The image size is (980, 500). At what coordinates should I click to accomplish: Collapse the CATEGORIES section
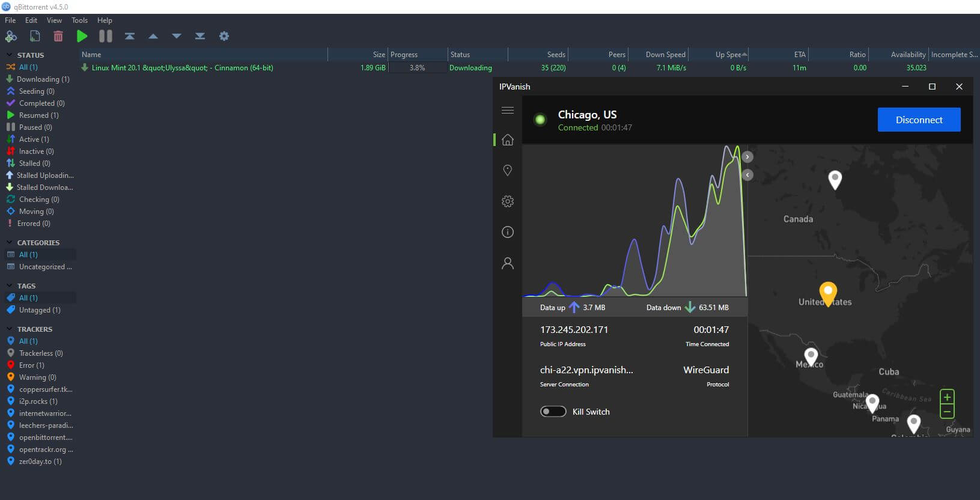(9, 243)
